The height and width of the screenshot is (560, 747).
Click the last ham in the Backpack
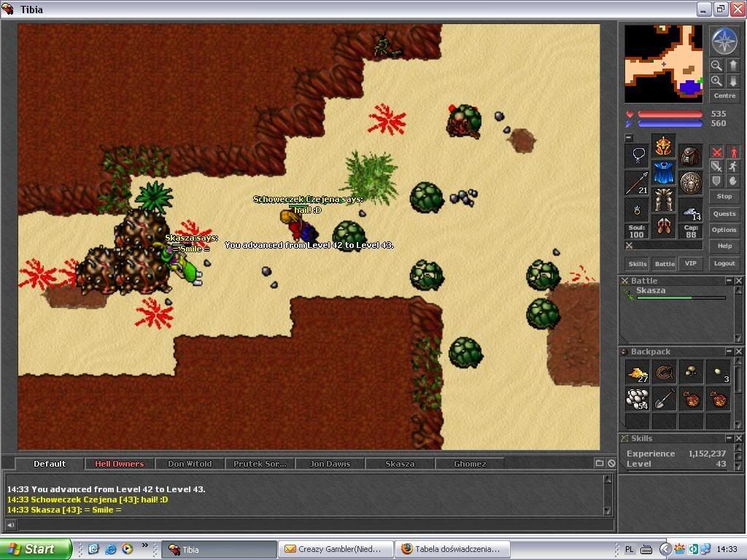pos(718,399)
